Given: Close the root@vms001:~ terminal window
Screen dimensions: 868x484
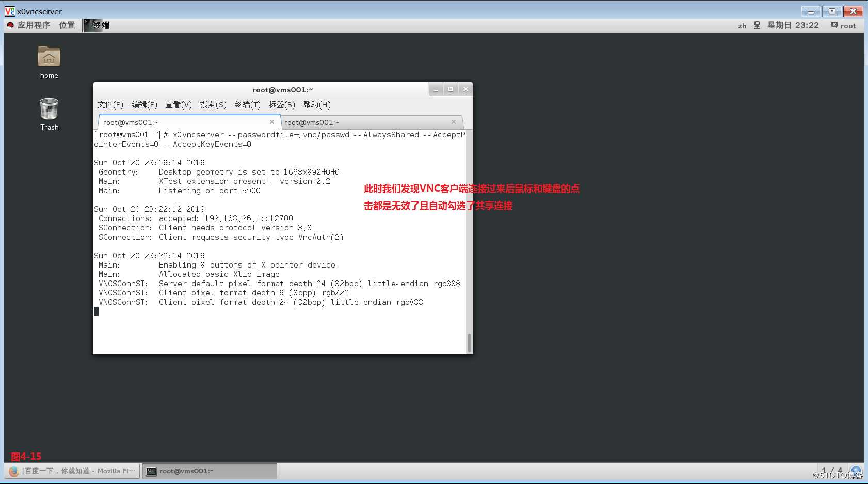Looking at the screenshot, I should click(465, 89).
